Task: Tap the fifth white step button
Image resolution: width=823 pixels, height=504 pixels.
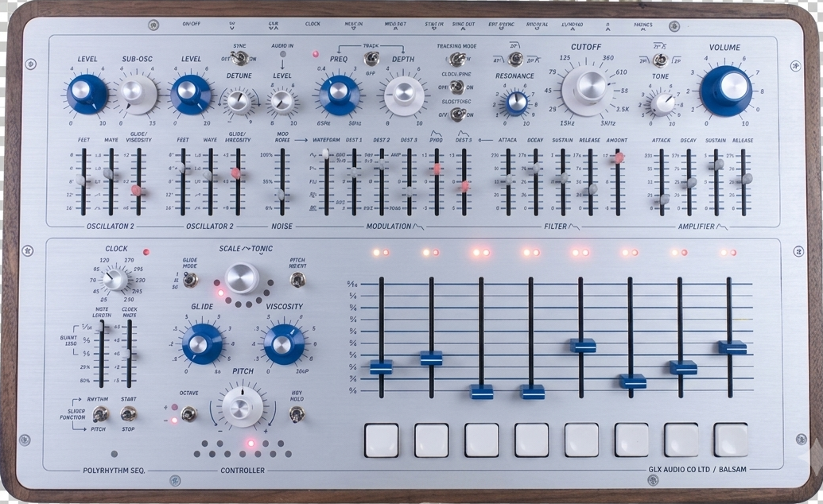Action: (581, 440)
